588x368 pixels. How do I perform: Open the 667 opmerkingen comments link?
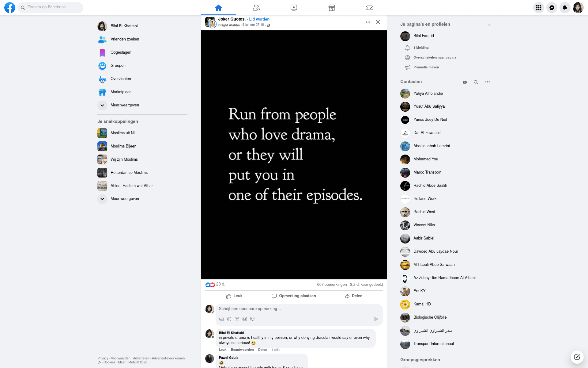pyautogui.click(x=332, y=285)
